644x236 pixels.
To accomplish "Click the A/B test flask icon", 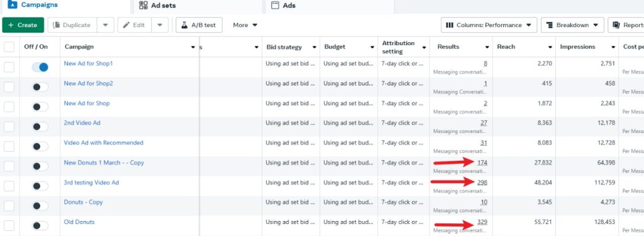I will [x=185, y=25].
